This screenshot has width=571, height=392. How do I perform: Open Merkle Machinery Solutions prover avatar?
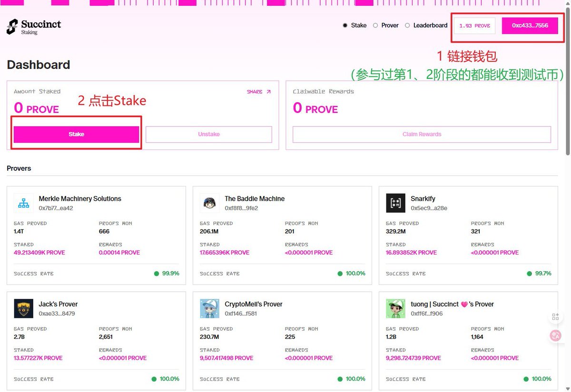[x=24, y=203]
